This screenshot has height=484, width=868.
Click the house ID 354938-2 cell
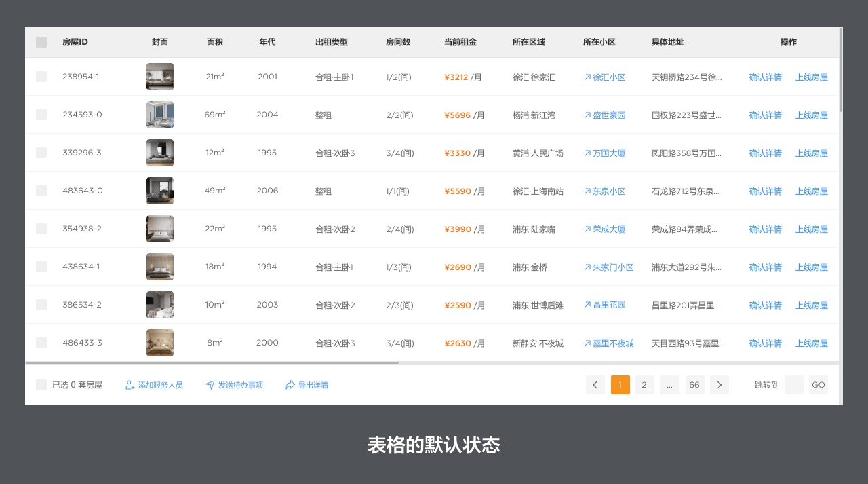[x=82, y=229]
